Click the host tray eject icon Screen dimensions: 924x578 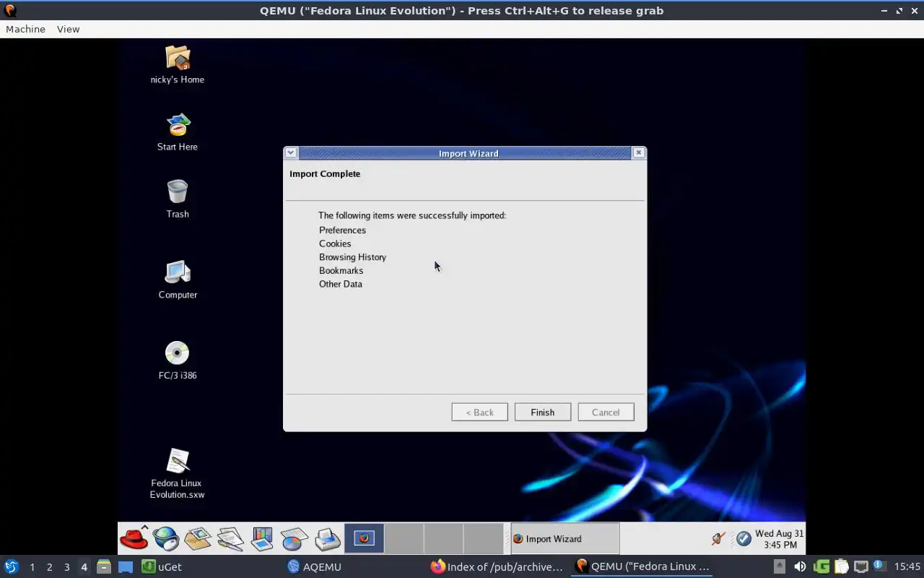(780, 567)
